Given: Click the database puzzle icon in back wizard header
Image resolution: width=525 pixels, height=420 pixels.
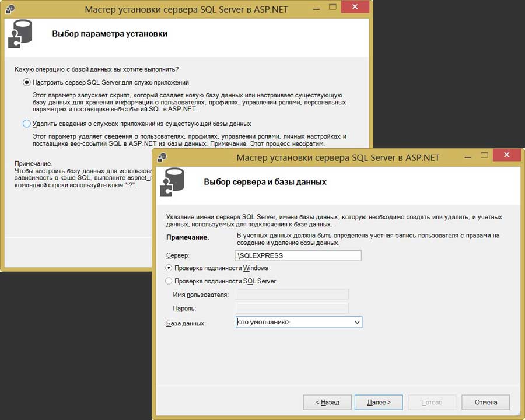Looking at the screenshot, I should coord(20,34).
